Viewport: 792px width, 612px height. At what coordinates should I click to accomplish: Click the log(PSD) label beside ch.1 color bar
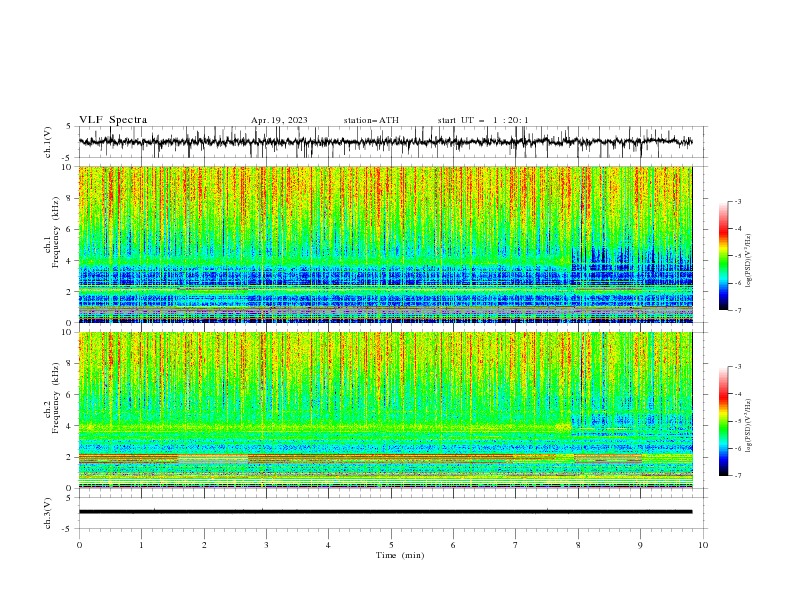(748, 261)
